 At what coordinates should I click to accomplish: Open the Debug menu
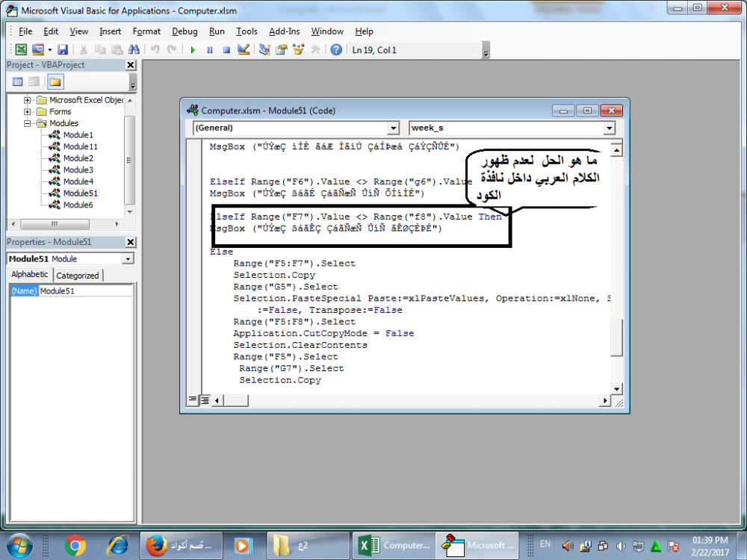[185, 31]
